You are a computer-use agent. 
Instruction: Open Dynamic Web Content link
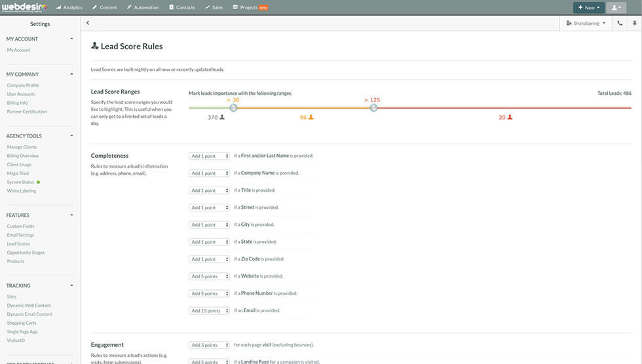29,306
